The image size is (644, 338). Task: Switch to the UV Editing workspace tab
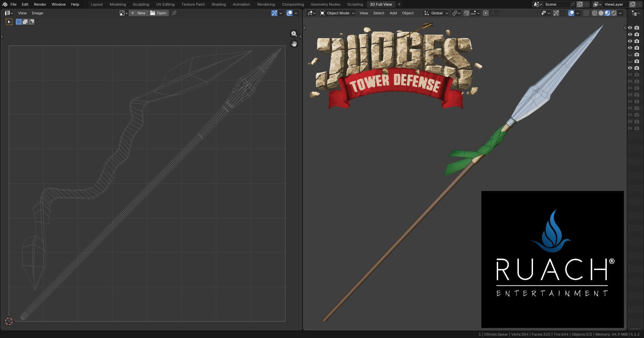coord(165,4)
